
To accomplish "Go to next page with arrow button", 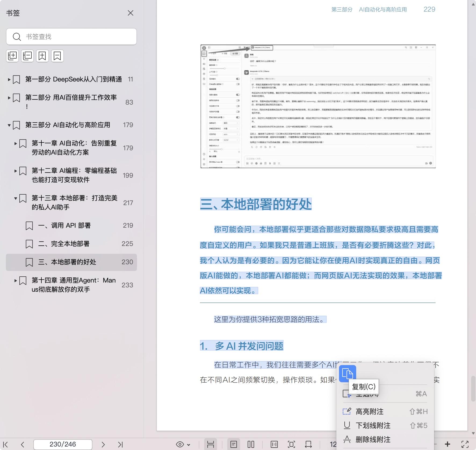I will click(x=103, y=444).
